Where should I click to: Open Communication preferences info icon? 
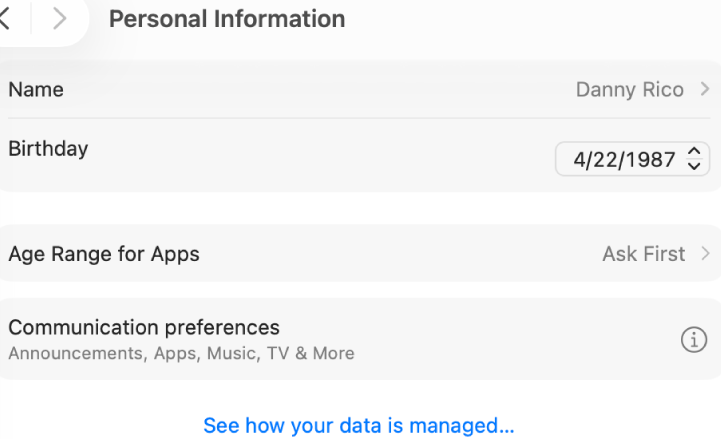pyautogui.click(x=693, y=340)
